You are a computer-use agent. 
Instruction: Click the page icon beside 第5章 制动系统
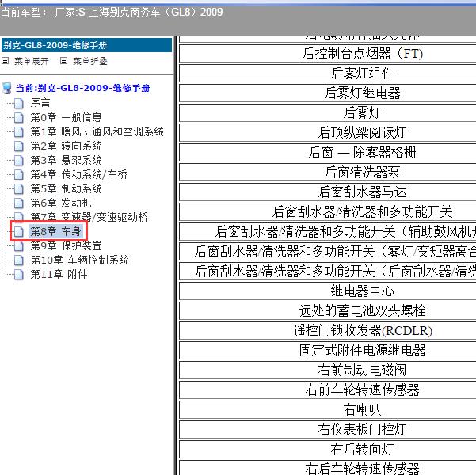click(19, 188)
